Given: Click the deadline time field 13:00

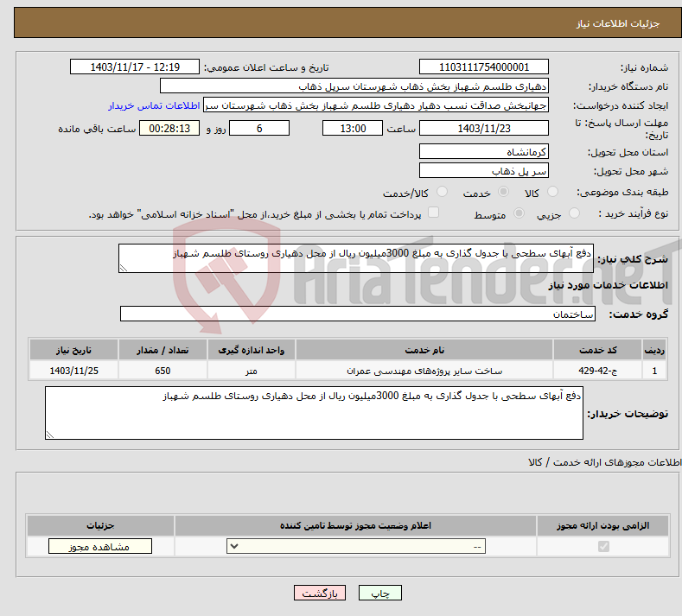Looking at the screenshot, I should click(353, 128).
